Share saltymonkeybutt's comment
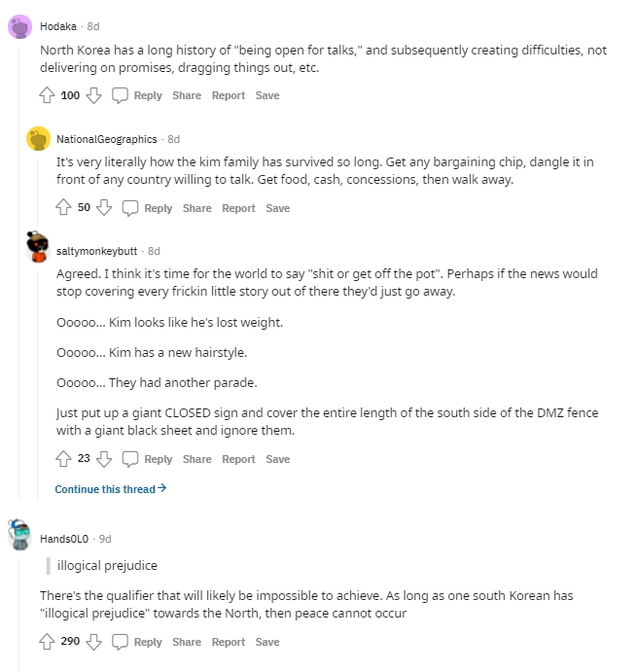637x672 pixels. [196, 459]
